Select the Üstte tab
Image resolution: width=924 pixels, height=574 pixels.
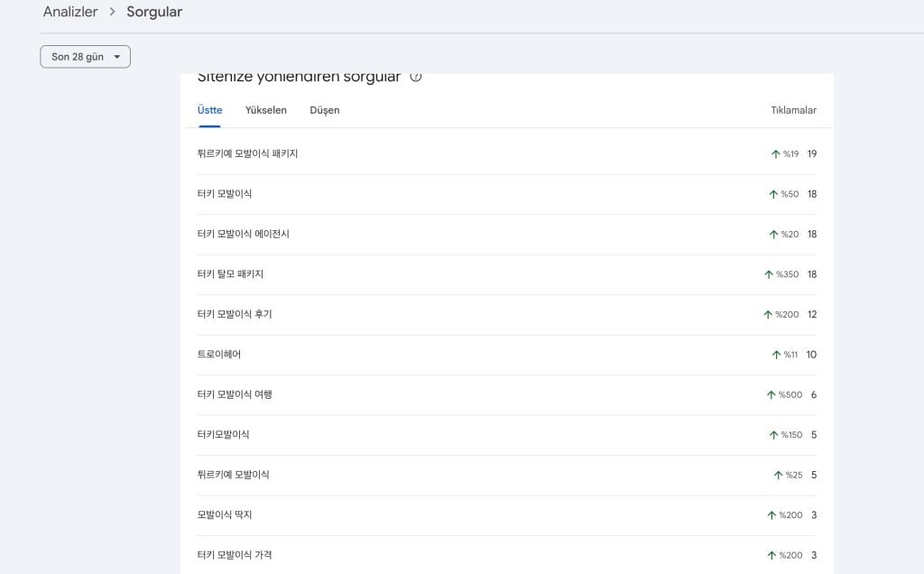click(x=209, y=110)
